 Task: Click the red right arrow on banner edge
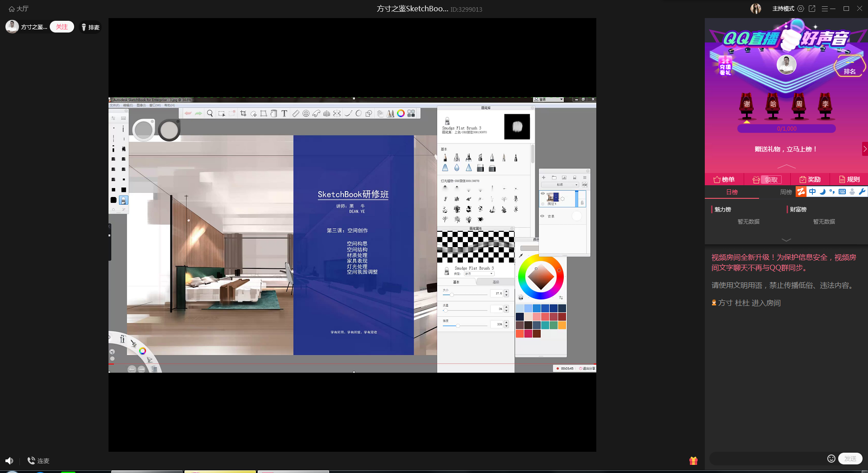pyautogui.click(x=865, y=149)
